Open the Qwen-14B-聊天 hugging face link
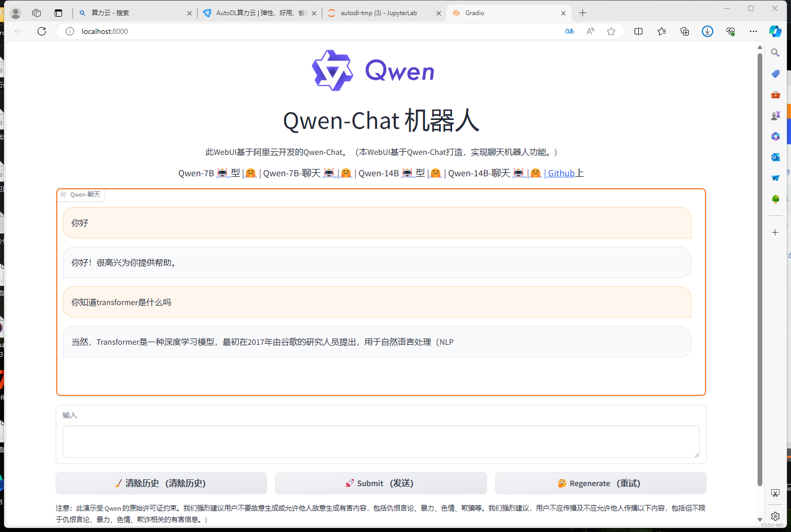 [x=536, y=173]
